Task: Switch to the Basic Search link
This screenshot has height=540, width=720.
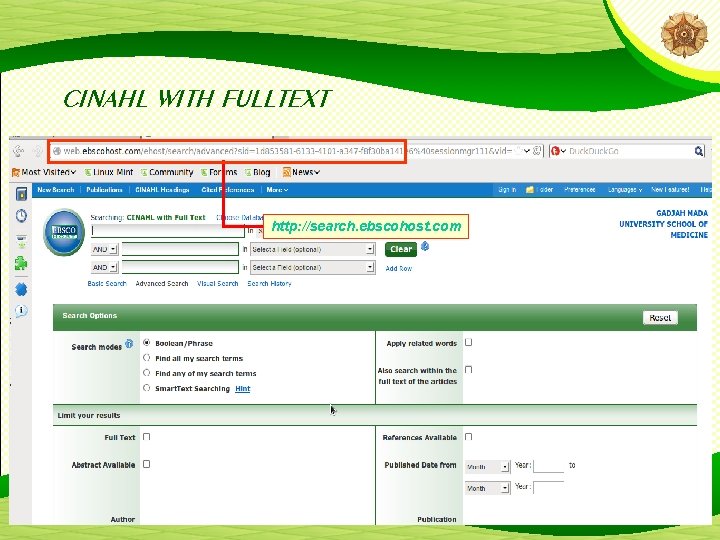Action: [107, 284]
